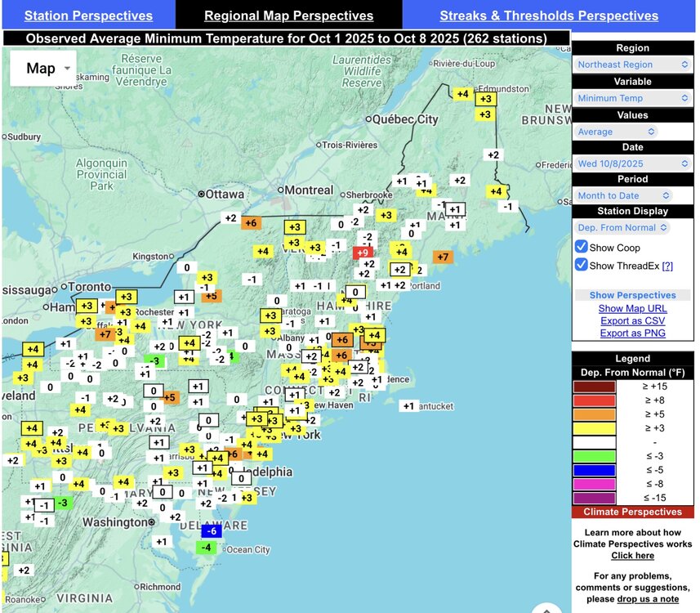700x613 pixels.
Task: Open the ThreadEx [?] help link
Action: pos(667,266)
